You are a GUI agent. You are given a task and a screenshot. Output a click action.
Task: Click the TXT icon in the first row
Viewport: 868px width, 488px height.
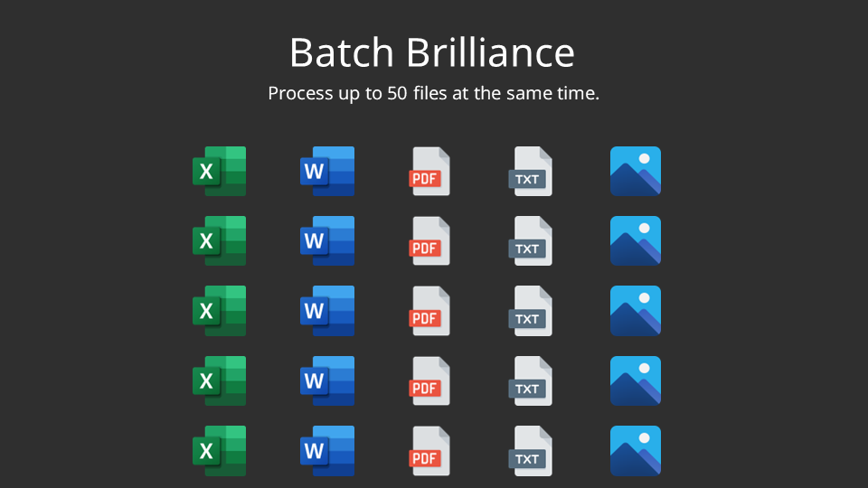pos(531,171)
